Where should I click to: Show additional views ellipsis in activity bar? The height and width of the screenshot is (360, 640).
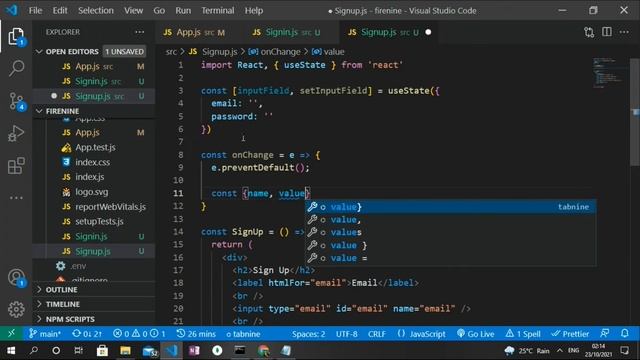16,198
